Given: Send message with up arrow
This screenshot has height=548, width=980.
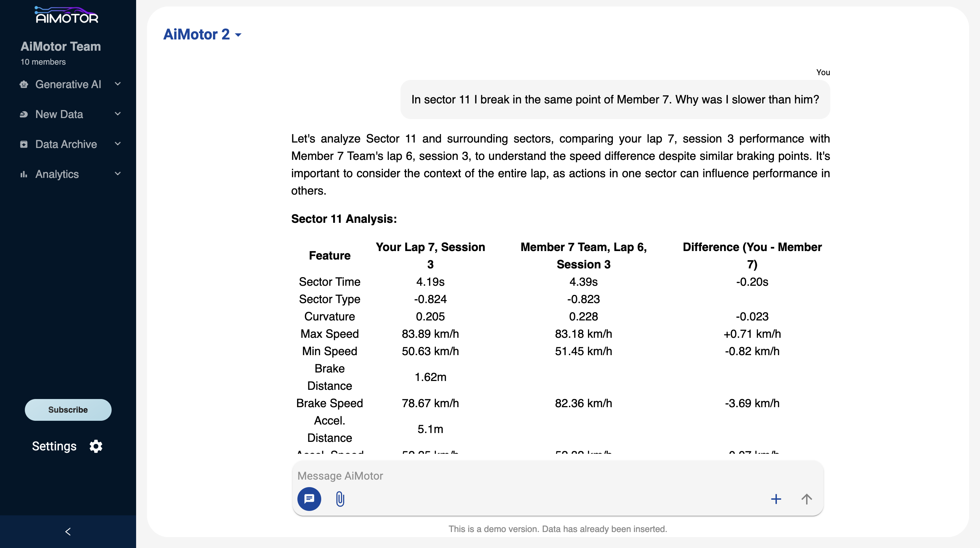Looking at the screenshot, I should pyautogui.click(x=806, y=499).
